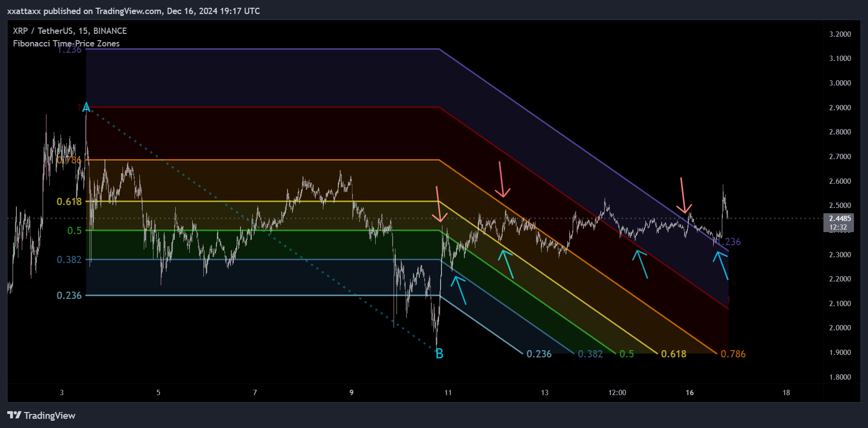Click the 1.8000 price axis value
This screenshot has width=868, height=428.
(x=840, y=377)
